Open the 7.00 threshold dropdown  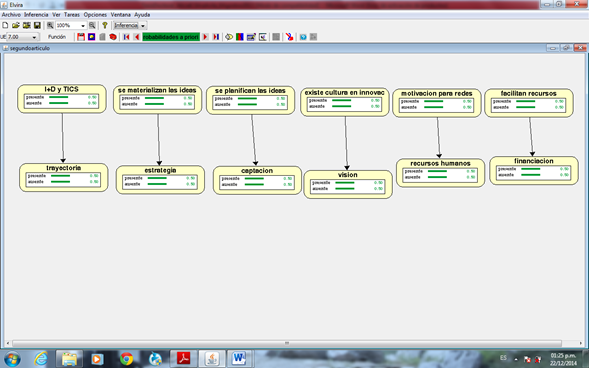point(22,37)
